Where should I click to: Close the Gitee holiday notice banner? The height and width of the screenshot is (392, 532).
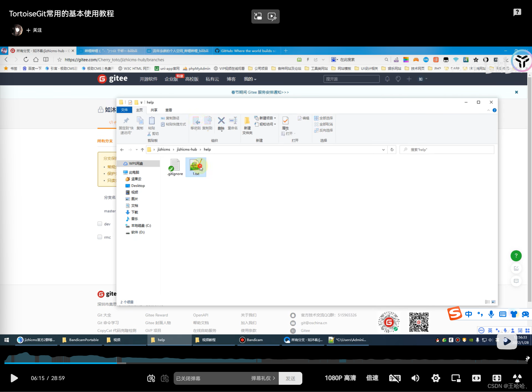click(516, 92)
